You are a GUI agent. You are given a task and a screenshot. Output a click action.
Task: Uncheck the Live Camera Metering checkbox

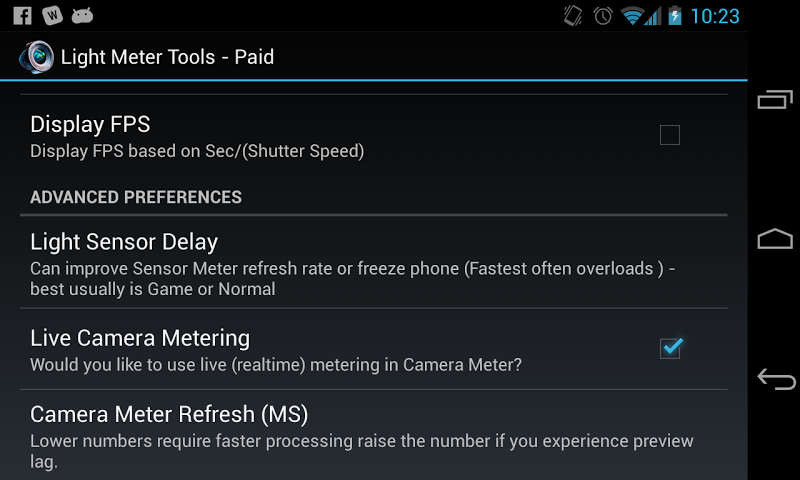point(670,347)
